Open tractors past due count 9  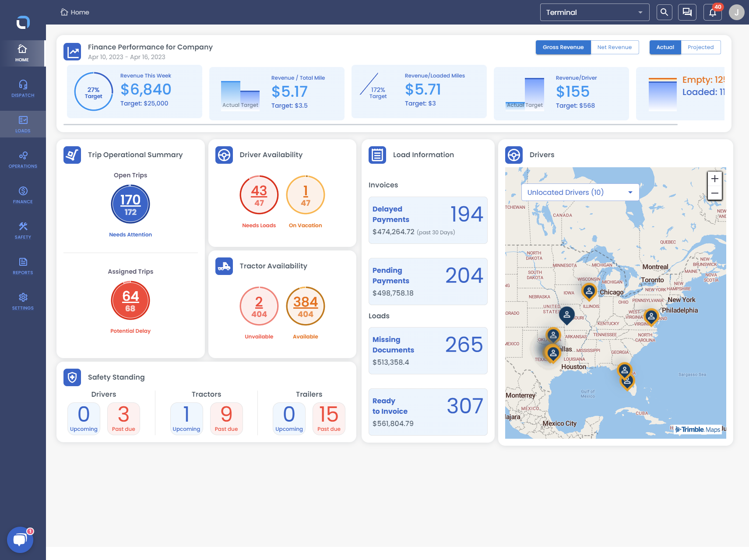point(226,419)
